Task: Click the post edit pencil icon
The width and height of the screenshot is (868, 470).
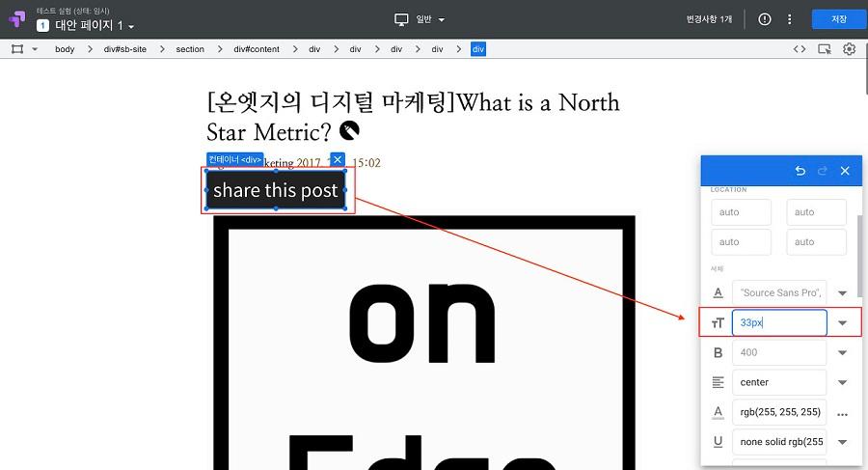Action: 349,131
